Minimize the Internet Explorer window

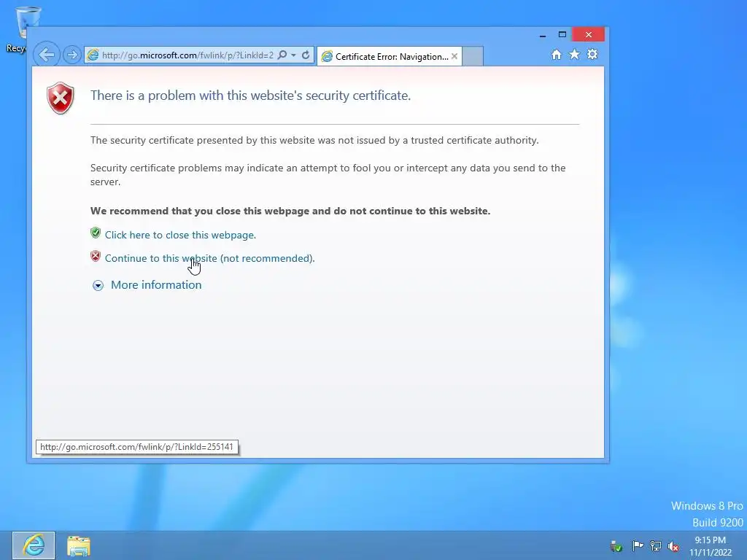click(543, 35)
